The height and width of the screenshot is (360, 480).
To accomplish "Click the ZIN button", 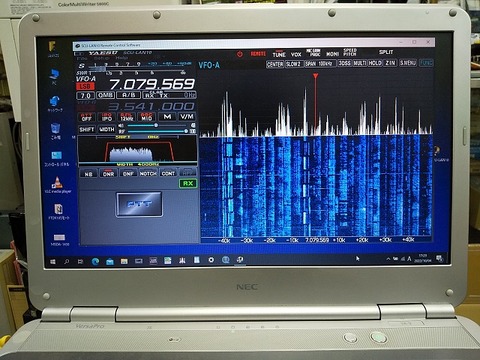I will pyautogui.click(x=390, y=63).
